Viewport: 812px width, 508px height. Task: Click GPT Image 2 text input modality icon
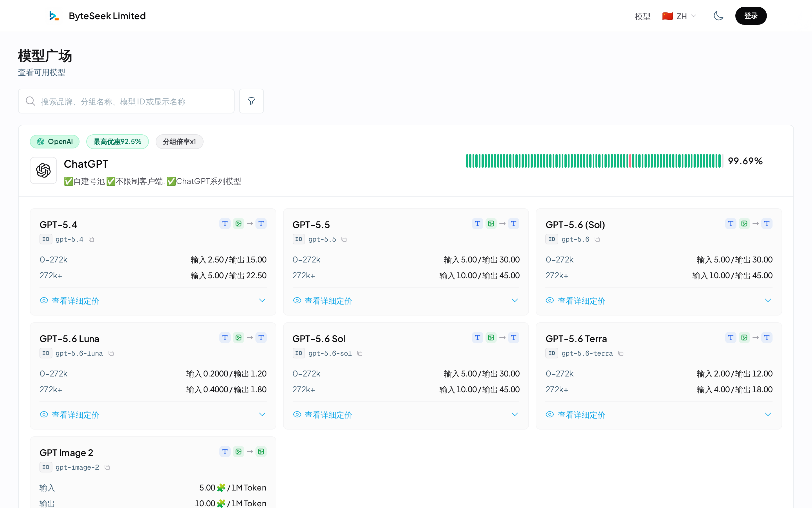point(225,452)
